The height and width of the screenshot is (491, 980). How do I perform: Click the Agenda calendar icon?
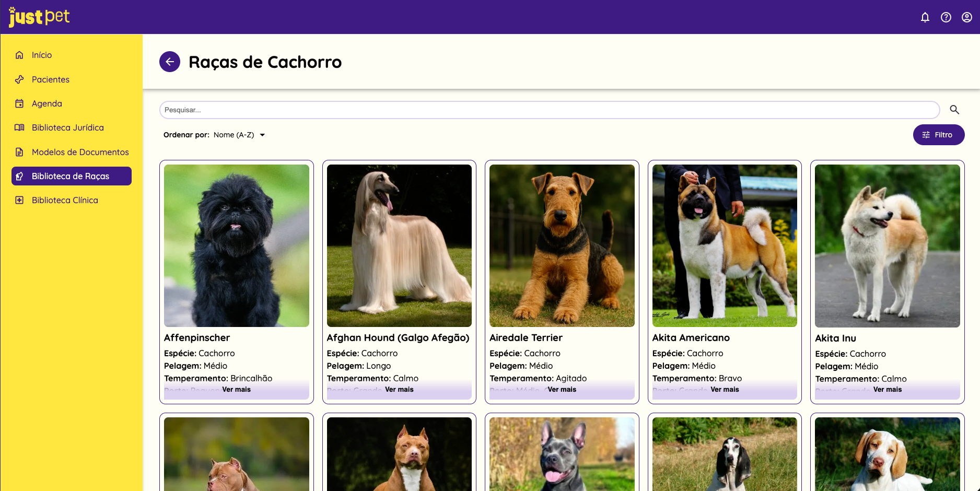click(19, 103)
